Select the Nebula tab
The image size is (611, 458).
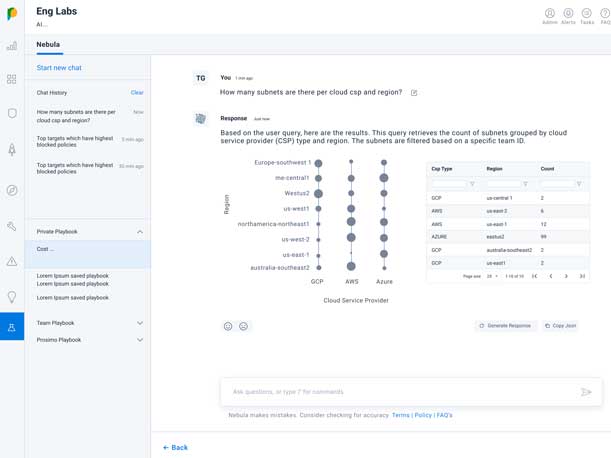(48, 45)
